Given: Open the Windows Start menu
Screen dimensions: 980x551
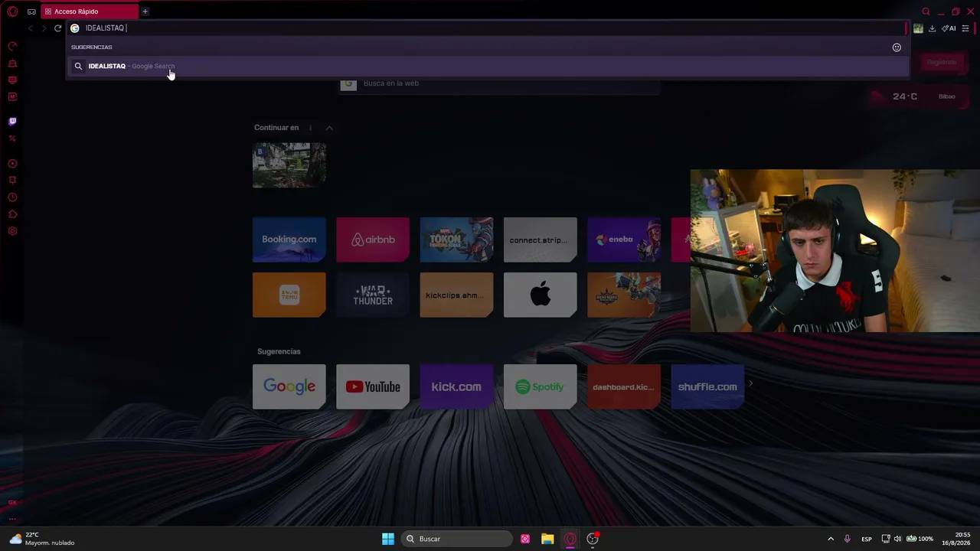Looking at the screenshot, I should (388, 539).
